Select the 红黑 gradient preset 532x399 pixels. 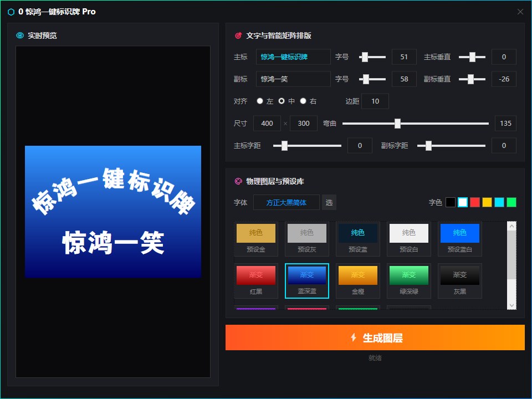click(256, 281)
